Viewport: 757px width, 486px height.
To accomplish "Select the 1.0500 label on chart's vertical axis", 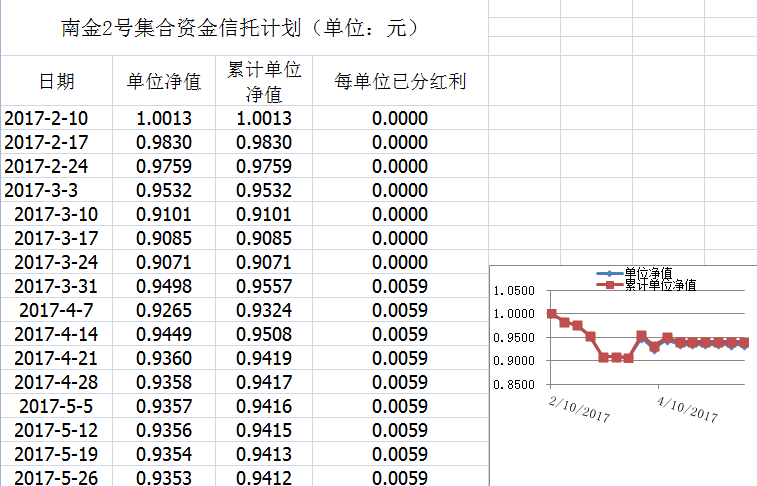I will tap(514, 291).
